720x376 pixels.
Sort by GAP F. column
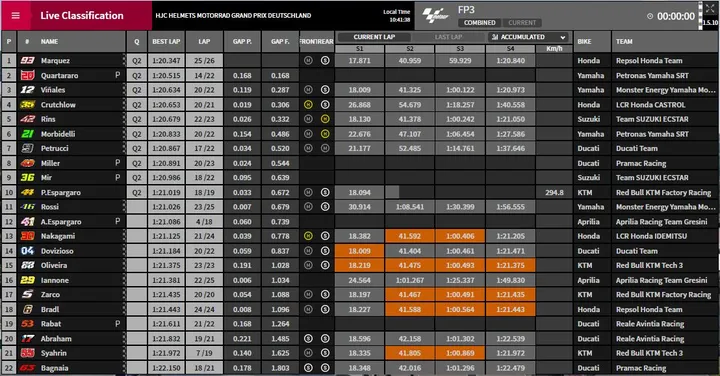coord(280,41)
